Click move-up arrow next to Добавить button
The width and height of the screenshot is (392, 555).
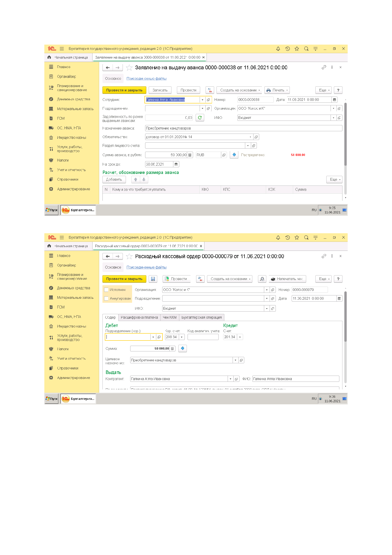(135, 179)
